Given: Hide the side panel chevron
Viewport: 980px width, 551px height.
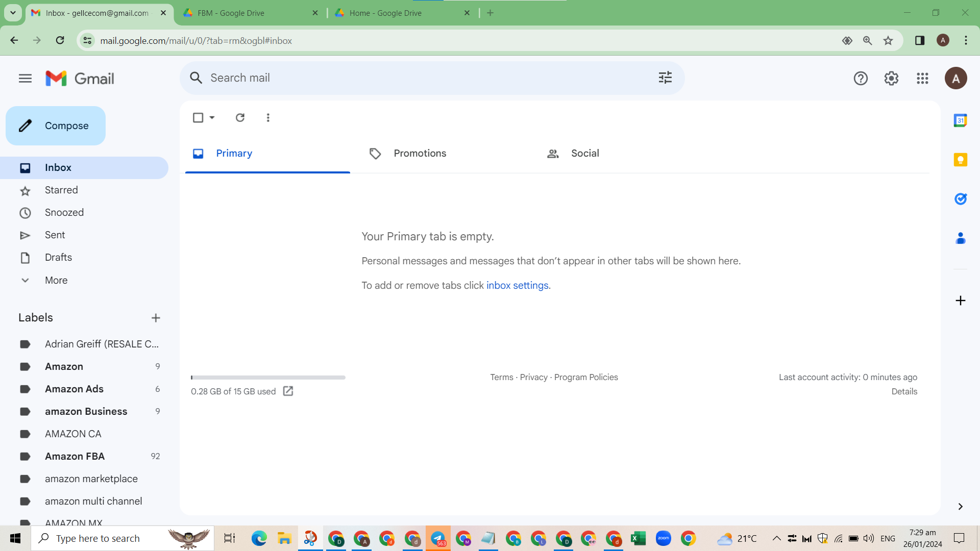Looking at the screenshot, I should 960,507.
